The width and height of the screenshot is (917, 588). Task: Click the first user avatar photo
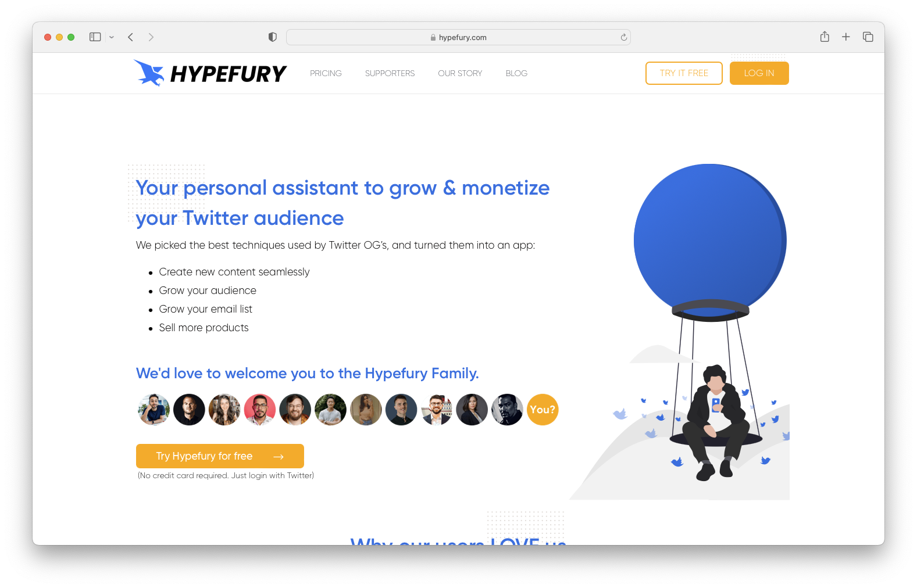154,410
